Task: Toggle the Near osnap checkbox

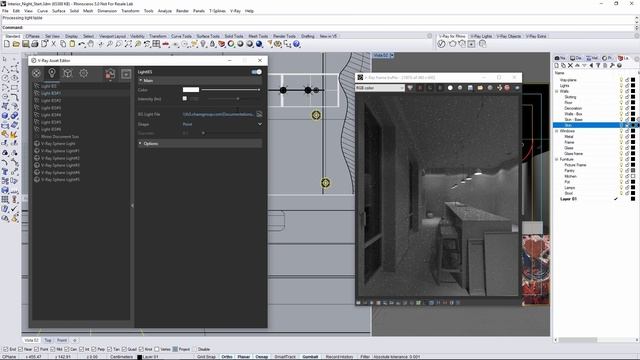Action: click(x=20, y=349)
